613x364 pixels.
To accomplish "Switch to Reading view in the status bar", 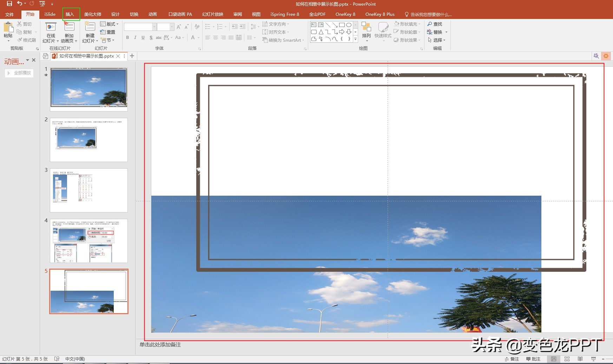I will point(580,359).
